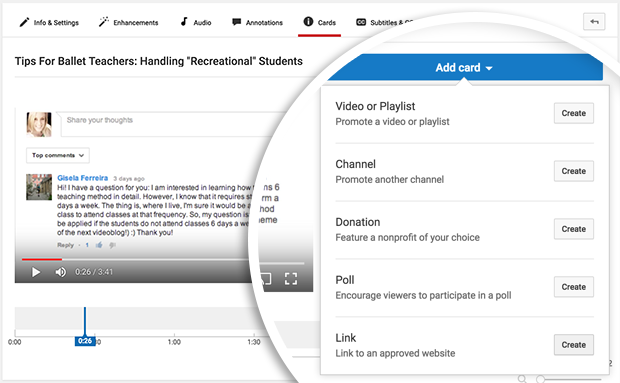The height and width of the screenshot is (383, 620).
Task: Go to the Annotations tab
Action: (257, 23)
